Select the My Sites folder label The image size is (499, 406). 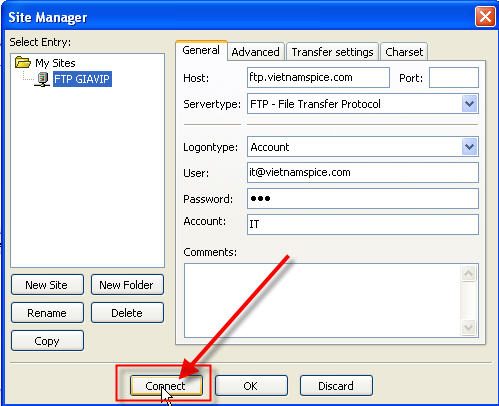click(55, 63)
